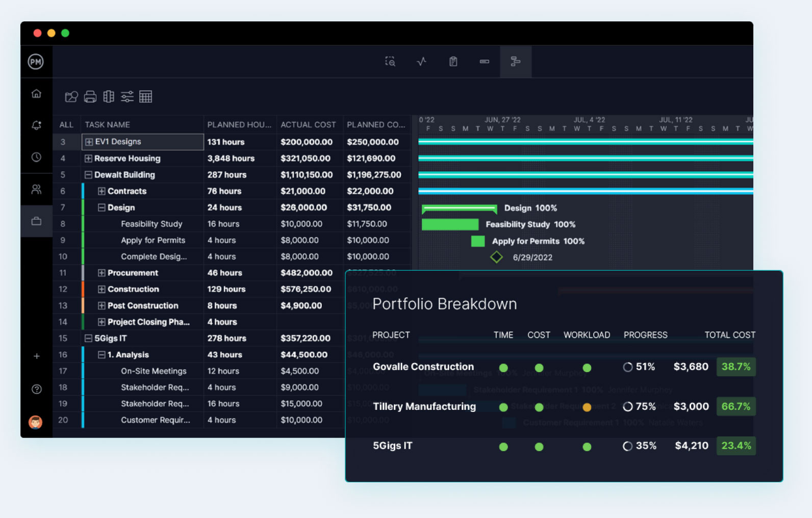The width and height of the screenshot is (812, 518).
Task: Open the filter settings sliders icon
Action: pyautogui.click(x=127, y=97)
